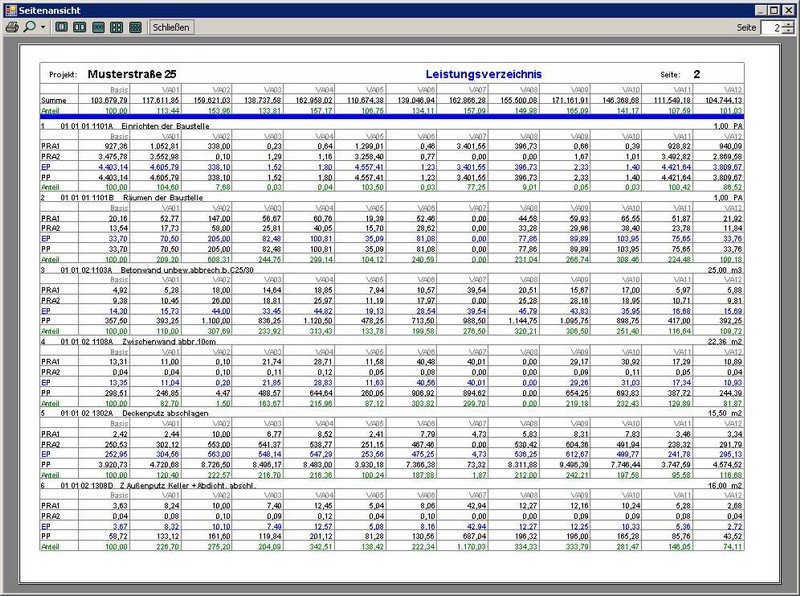Decrease page number with down arrow
The image size is (800, 596).
tap(788, 32)
